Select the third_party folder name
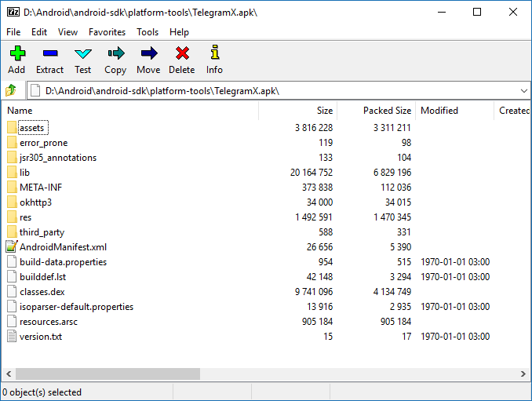 42,232
